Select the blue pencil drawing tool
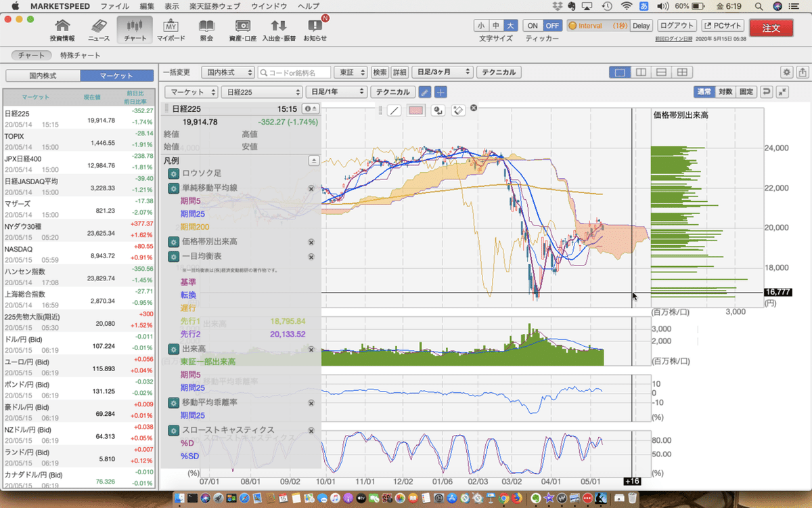This screenshot has height=508, width=812. [425, 92]
